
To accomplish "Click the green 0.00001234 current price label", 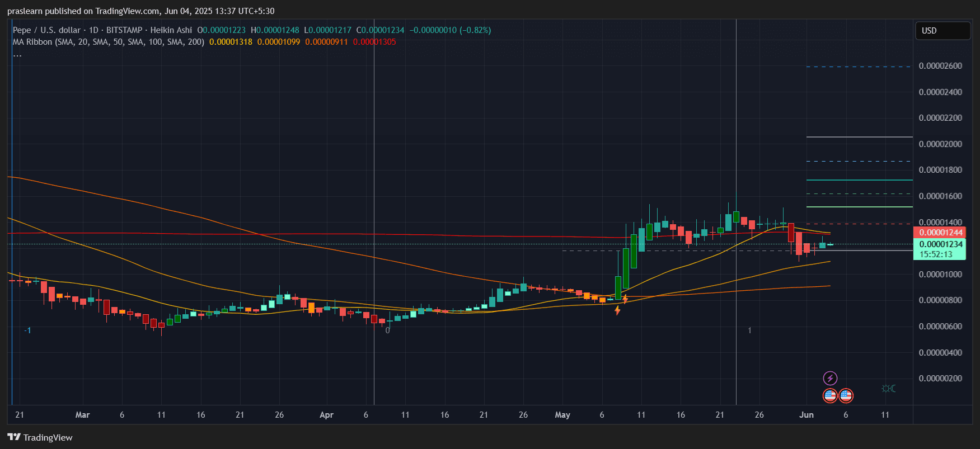I will pos(940,244).
